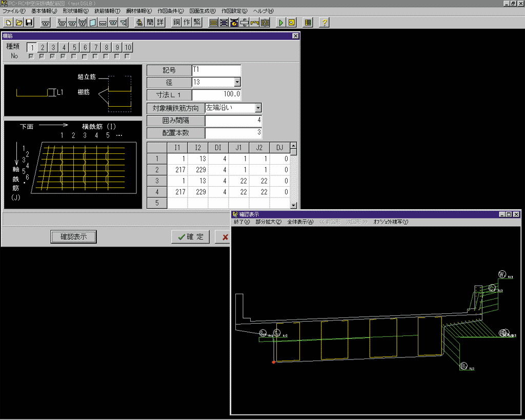Toggle the No checkbox under type 5
525x420 pixels.
tap(74, 56)
